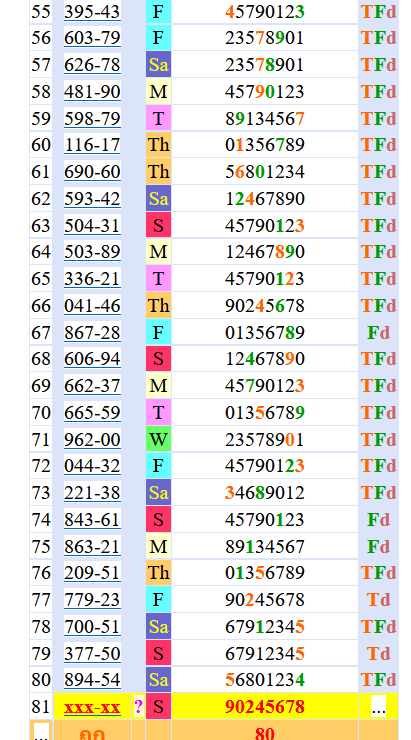Click the Sa day cell beside 894-54
Screen dimensions: 411x740
click(x=158, y=680)
